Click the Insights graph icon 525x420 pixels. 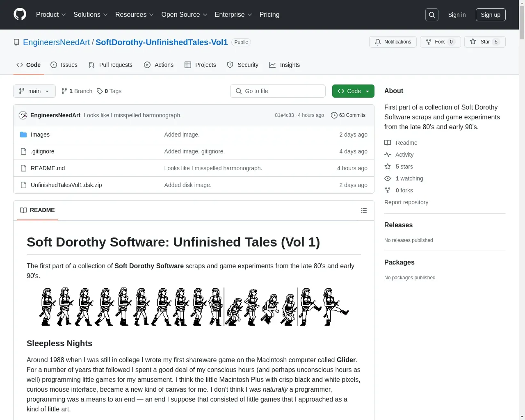pyautogui.click(x=272, y=65)
